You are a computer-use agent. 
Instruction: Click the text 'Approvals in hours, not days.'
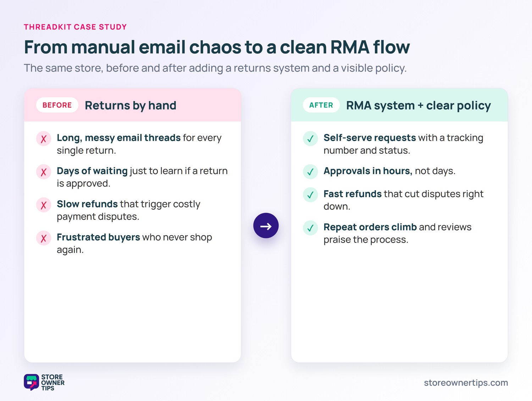click(x=389, y=171)
